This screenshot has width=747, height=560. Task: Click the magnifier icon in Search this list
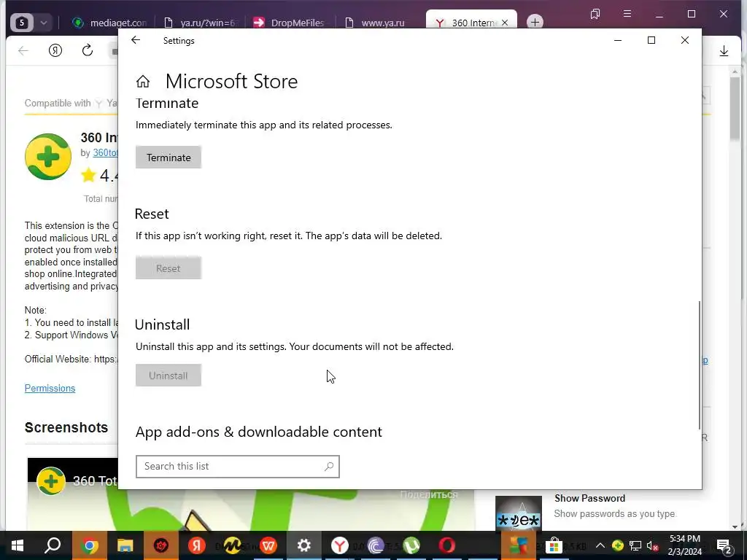point(329,467)
